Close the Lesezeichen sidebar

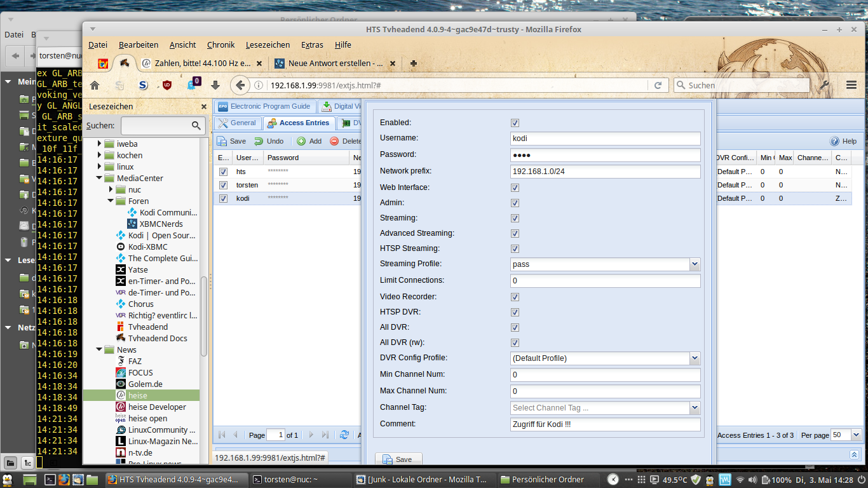tap(204, 107)
